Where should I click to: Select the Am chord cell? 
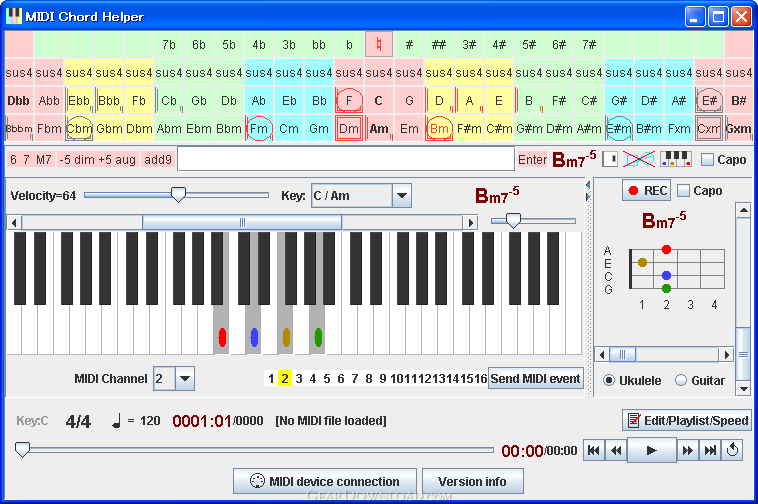pos(379,129)
